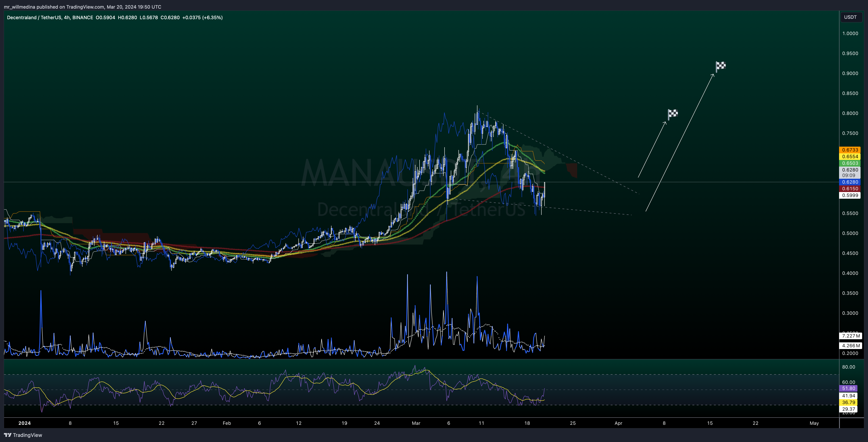Click the TradingView logo at bottom left
The height and width of the screenshot is (442, 868).
23,435
